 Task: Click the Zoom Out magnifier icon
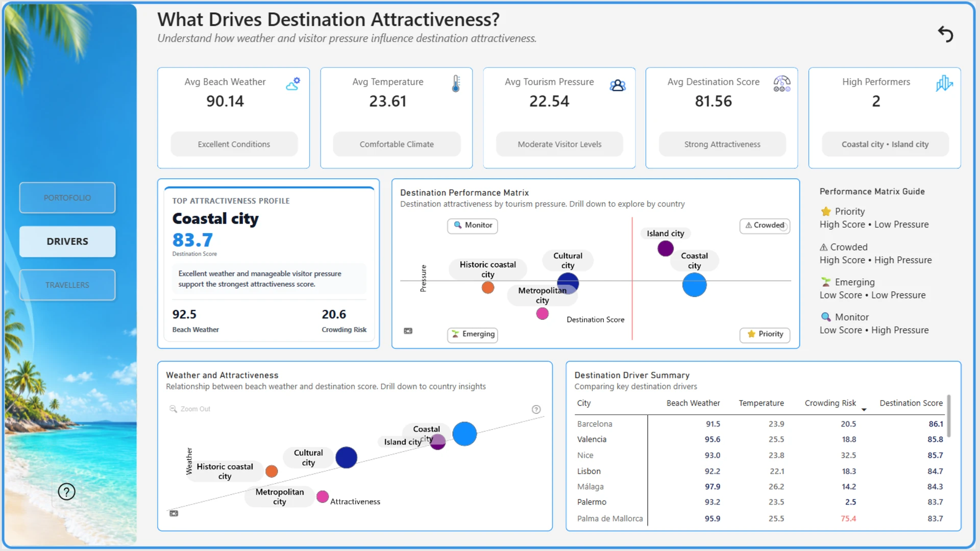(173, 409)
